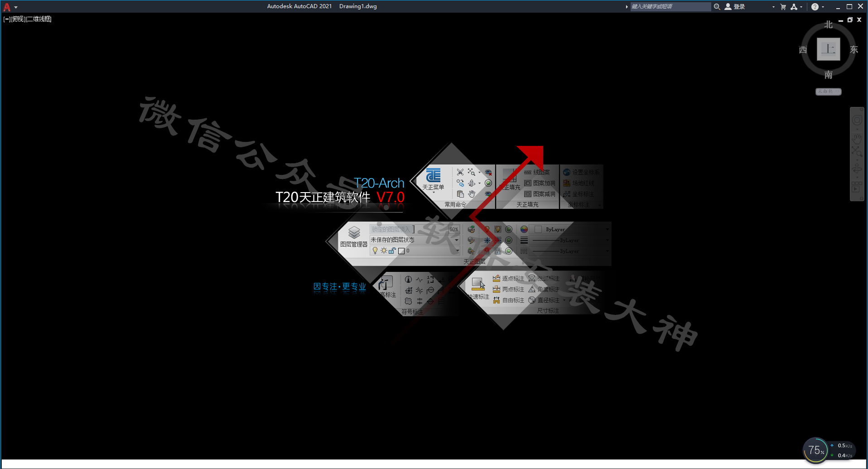The image size is (868, 469).
Task: Open the 未命名 UCS dropdown below ViewCube
Action: point(829,92)
